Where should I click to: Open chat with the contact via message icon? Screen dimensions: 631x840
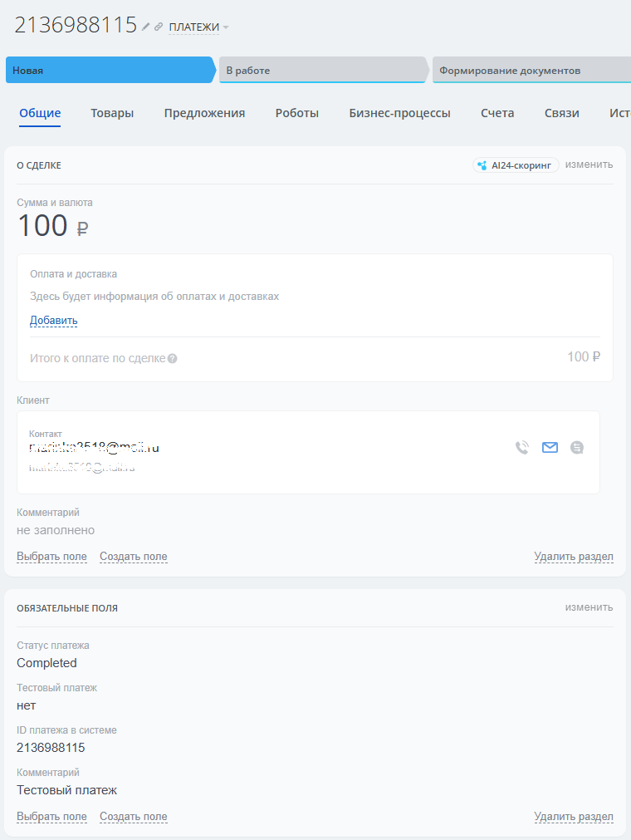pos(577,448)
